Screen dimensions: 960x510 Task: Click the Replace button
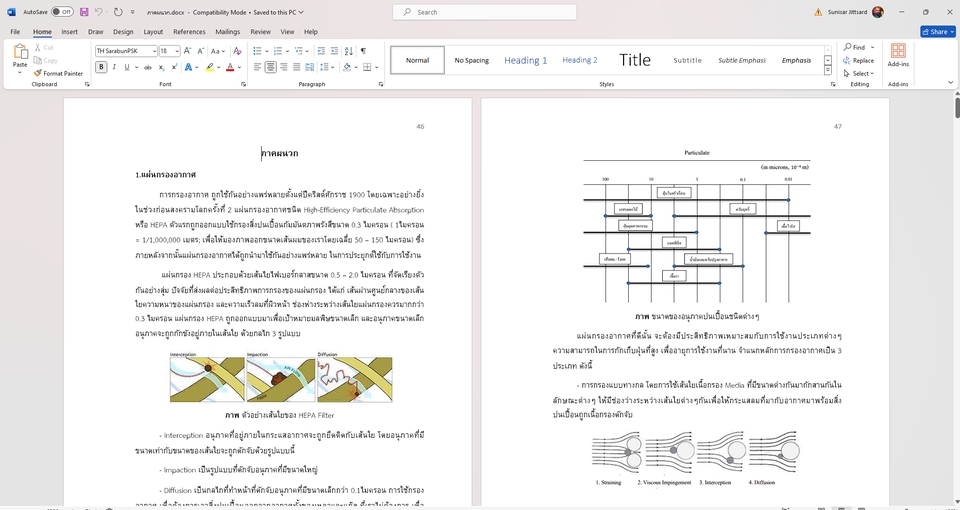click(858, 60)
